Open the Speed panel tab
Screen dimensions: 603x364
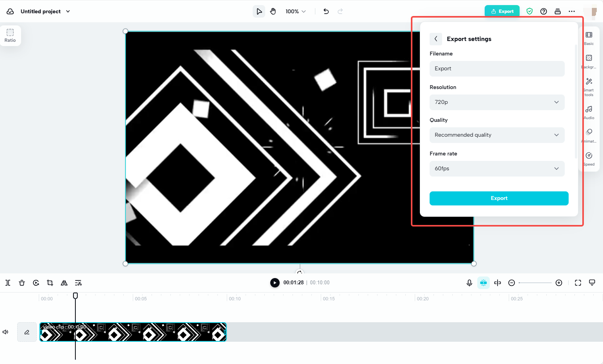(589, 159)
